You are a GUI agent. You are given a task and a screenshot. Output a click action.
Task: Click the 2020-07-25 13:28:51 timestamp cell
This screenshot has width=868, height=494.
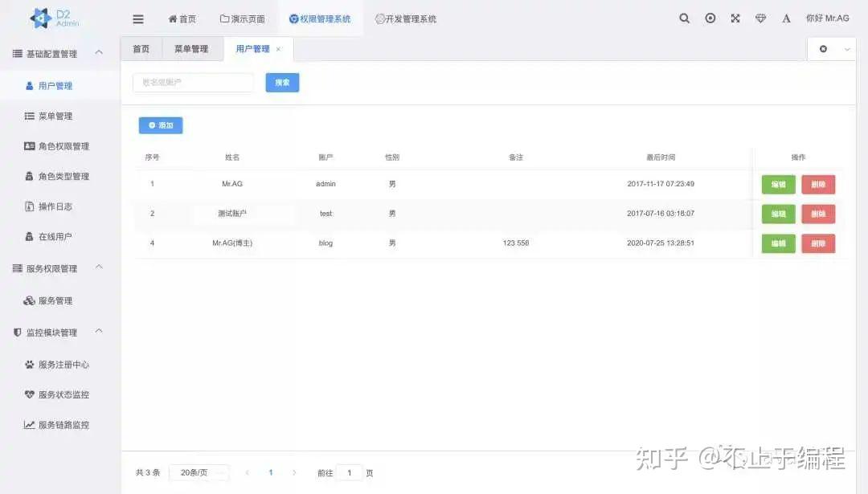point(661,243)
